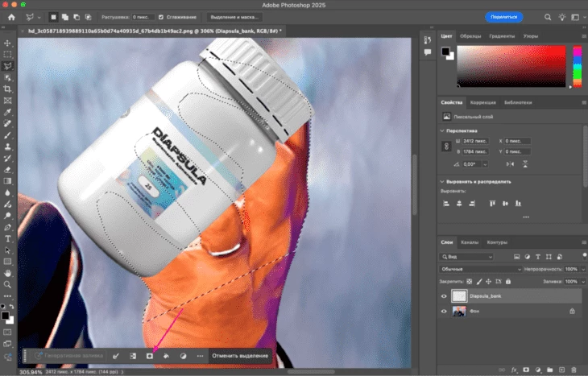The width and height of the screenshot is (588, 376).
Task: Create a new layer group
Action: (x=550, y=370)
